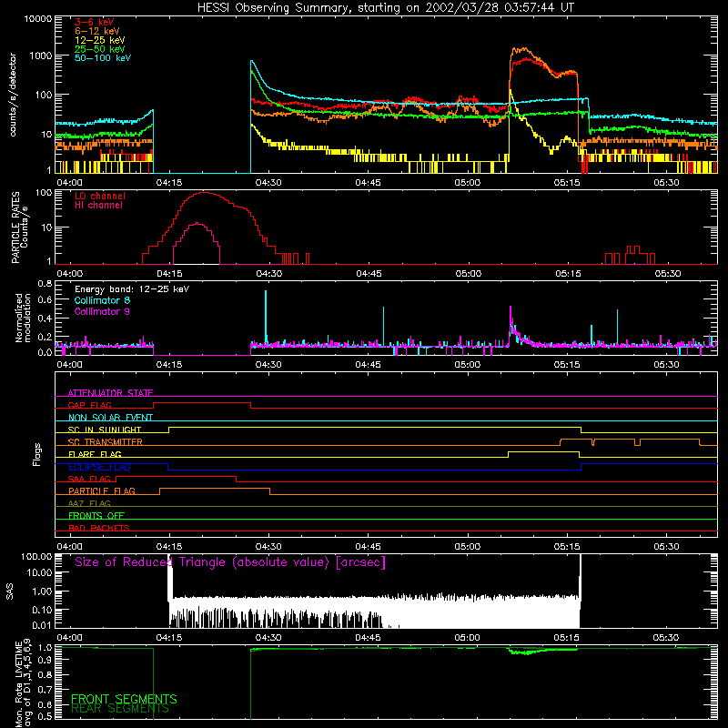Image resolution: width=728 pixels, height=728 pixels.
Task: Click the vertical Flags axis label
Action: click(37, 454)
